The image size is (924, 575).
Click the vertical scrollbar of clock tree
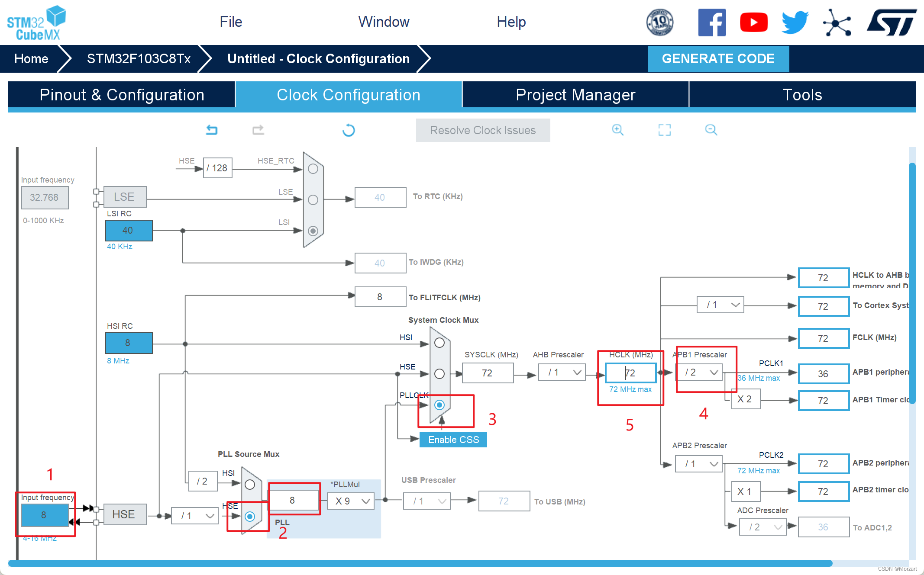coord(912,283)
